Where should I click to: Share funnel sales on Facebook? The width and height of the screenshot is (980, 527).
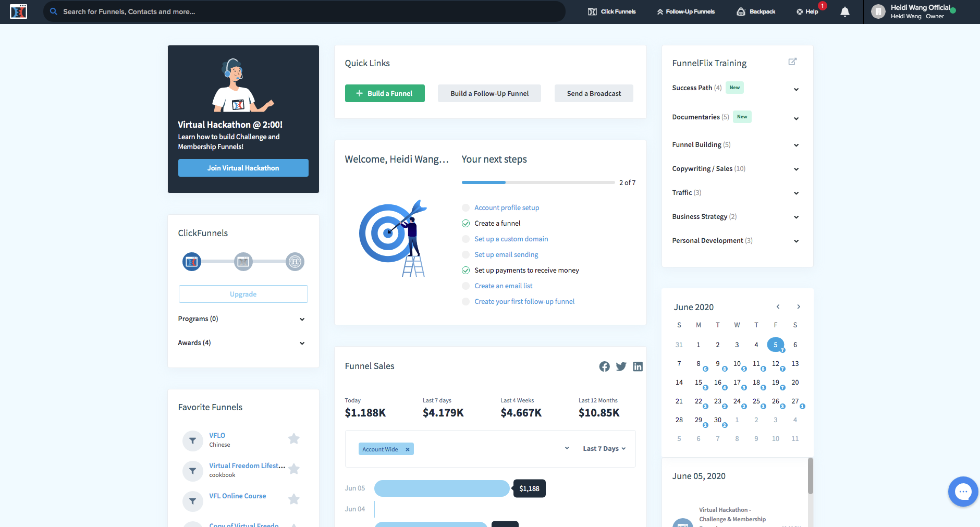(604, 366)
